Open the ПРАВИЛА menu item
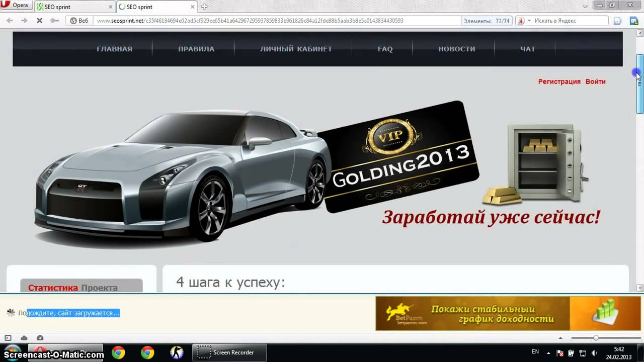The height and width of the screenshot is (362, 644). [196, 49]
